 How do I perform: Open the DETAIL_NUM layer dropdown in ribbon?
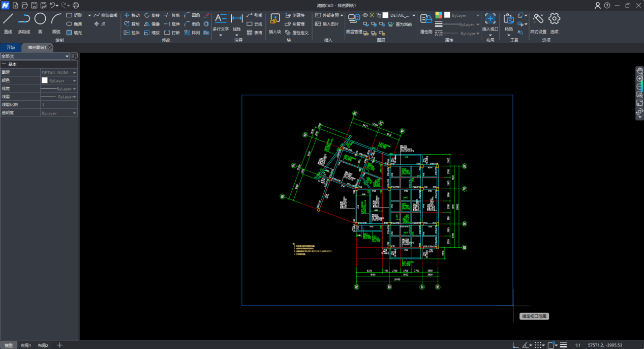coord(414,15)
